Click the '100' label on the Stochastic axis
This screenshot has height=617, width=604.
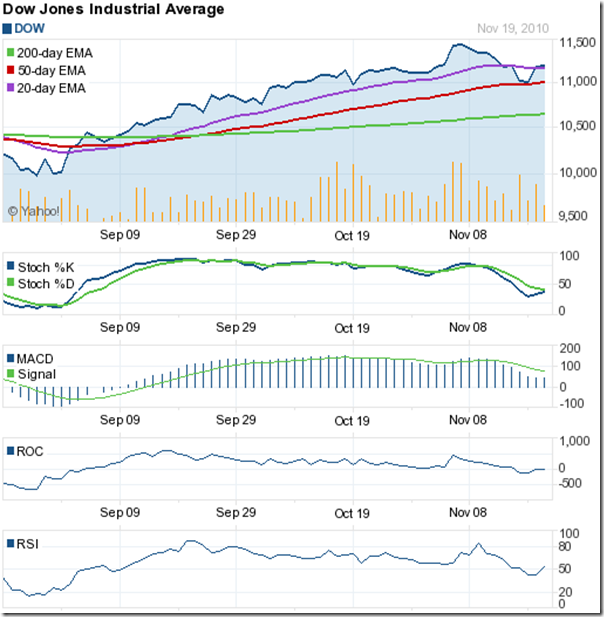point(569,256)
